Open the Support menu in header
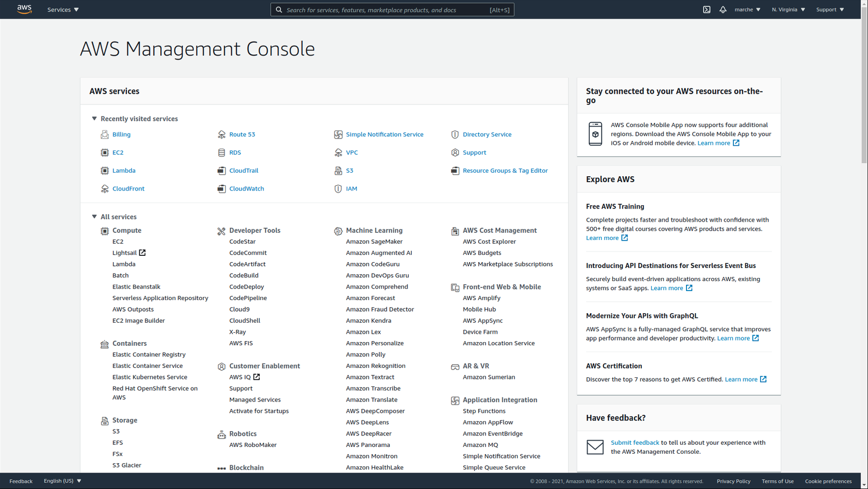Viewport: 868px width, 489px height. point(830,9)
